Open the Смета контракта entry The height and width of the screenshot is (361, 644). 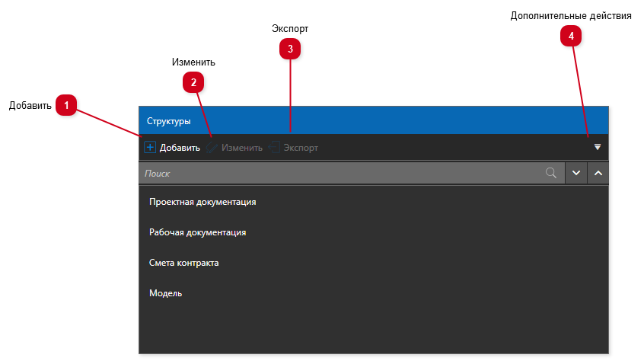tap(184, 263)
